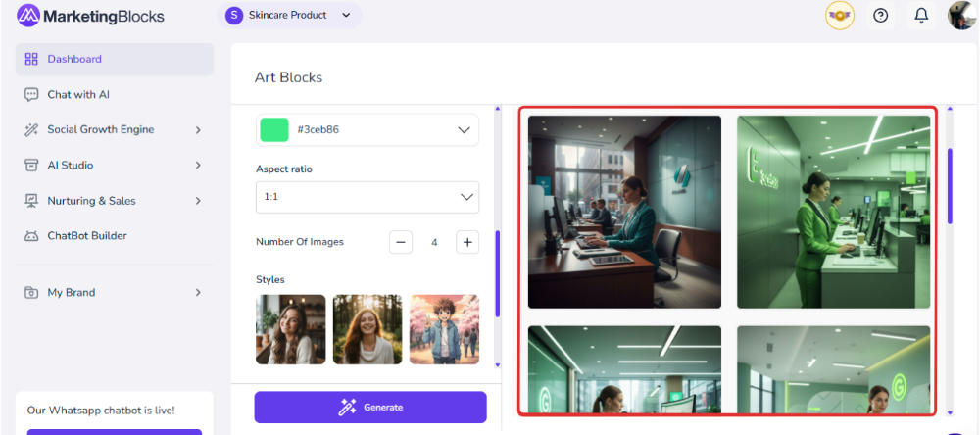Expand the #3ceb86 color dropdown
The image size is (980, 435).
coord(465,129)
